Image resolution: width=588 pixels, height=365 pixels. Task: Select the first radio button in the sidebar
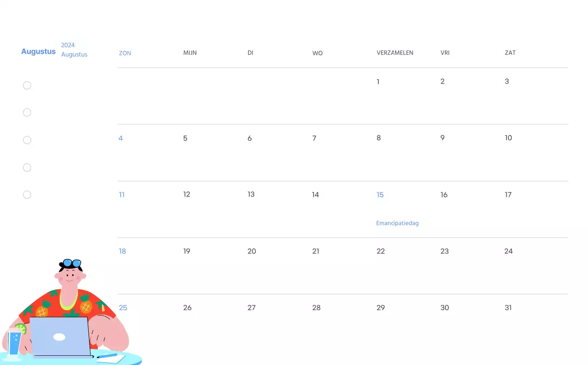[27, 85]
